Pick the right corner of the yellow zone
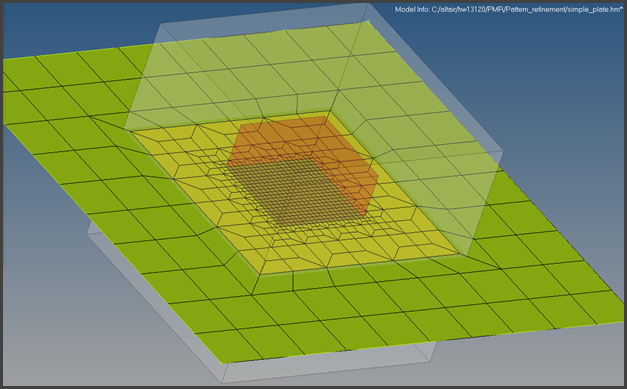Image resolution: width=627 pixels, height=389 pixels. click(x=459, y=253)
